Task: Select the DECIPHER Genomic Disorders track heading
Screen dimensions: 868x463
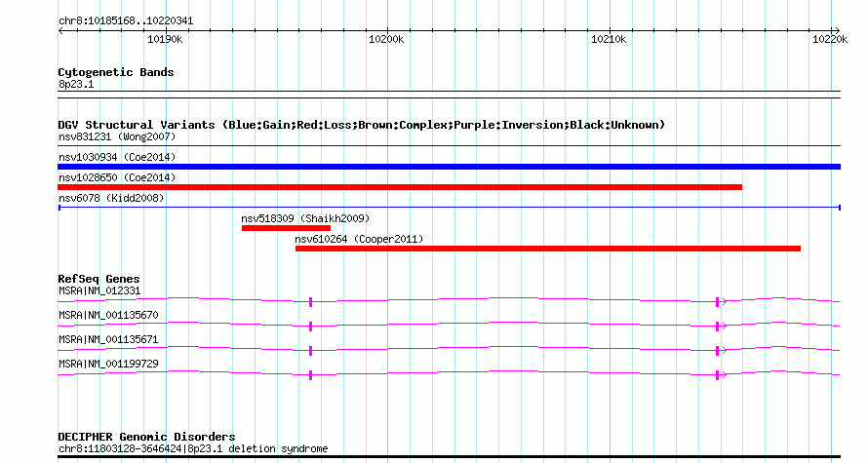Action: [146, 437]
